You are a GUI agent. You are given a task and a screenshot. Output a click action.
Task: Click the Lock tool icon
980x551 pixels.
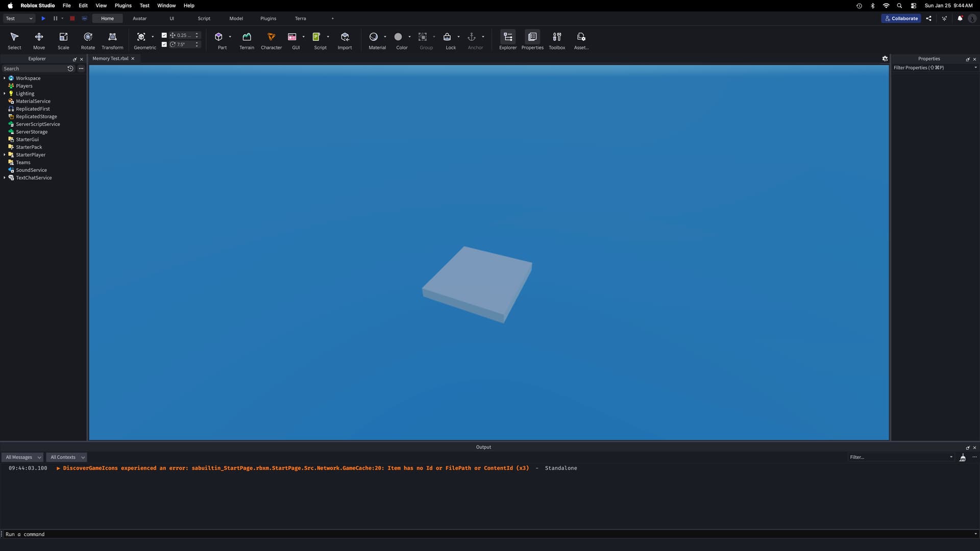click(x=447, y=37)
